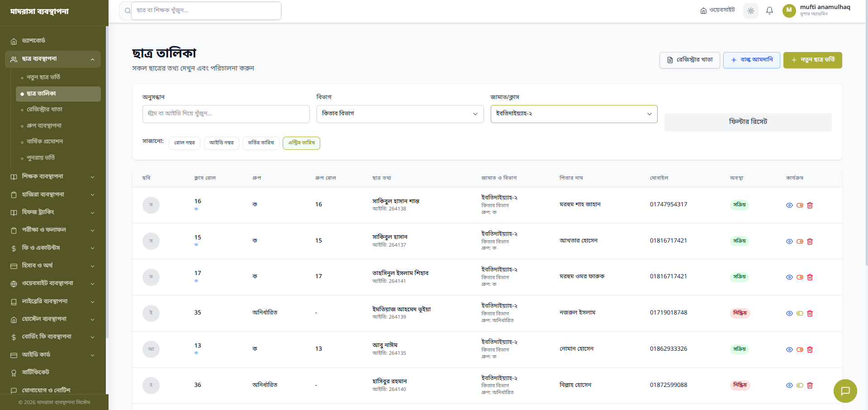Click the সার্টিফিকেট badge icon in sidebar

(x=14, y=373)
